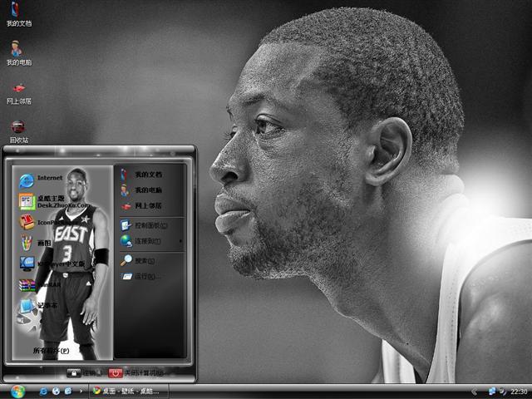
Task: Open the 我的电脑 desktop icon
Action: (18, 53)
